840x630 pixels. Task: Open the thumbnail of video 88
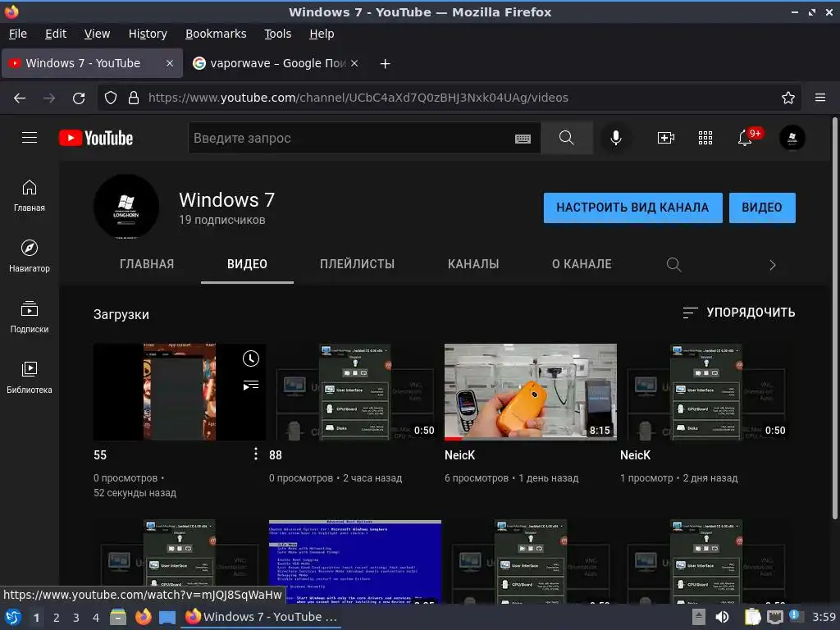click(x=355, y=392)
